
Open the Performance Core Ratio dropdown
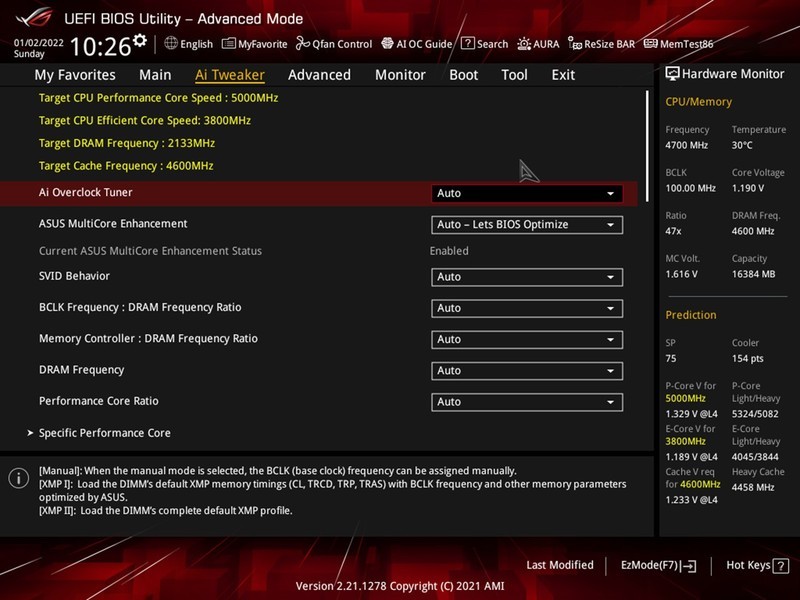tap(527, 402)
